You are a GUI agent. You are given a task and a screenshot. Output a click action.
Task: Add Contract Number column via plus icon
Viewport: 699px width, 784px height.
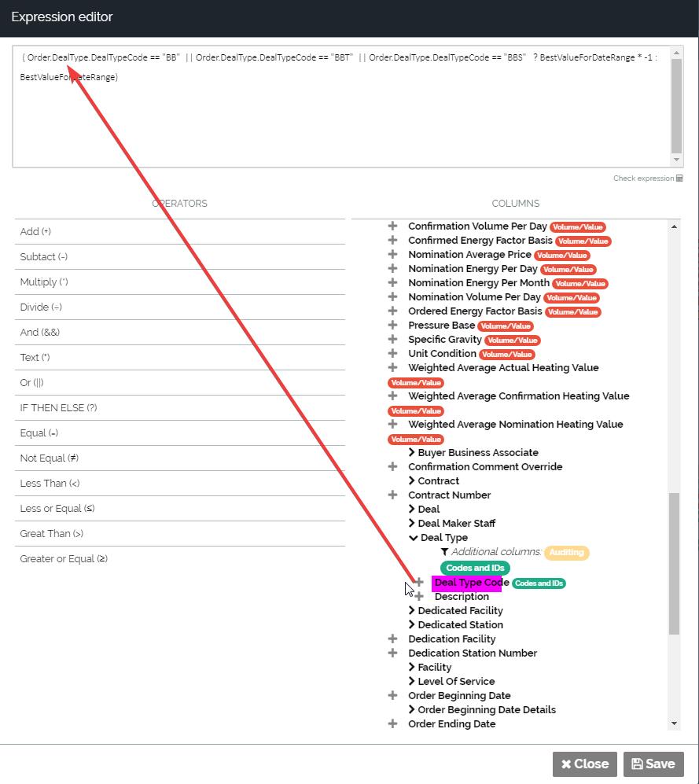click(392, 495)
